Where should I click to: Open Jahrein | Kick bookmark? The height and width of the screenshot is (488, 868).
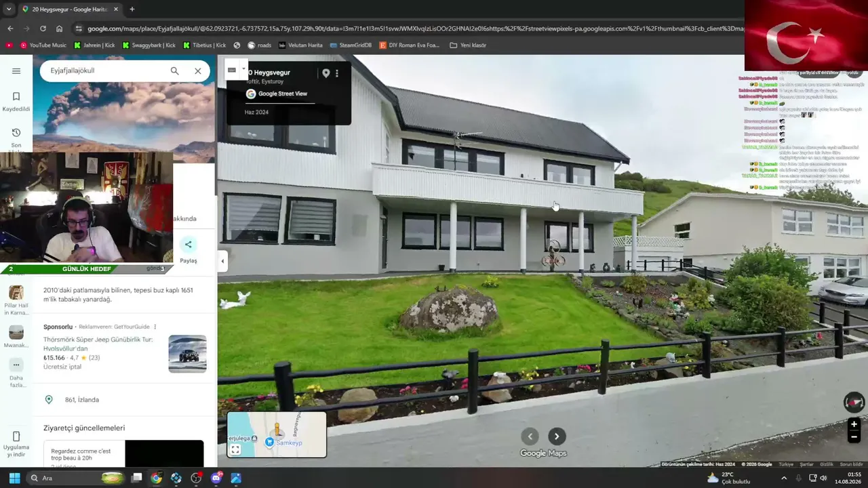tap(94, 45)
